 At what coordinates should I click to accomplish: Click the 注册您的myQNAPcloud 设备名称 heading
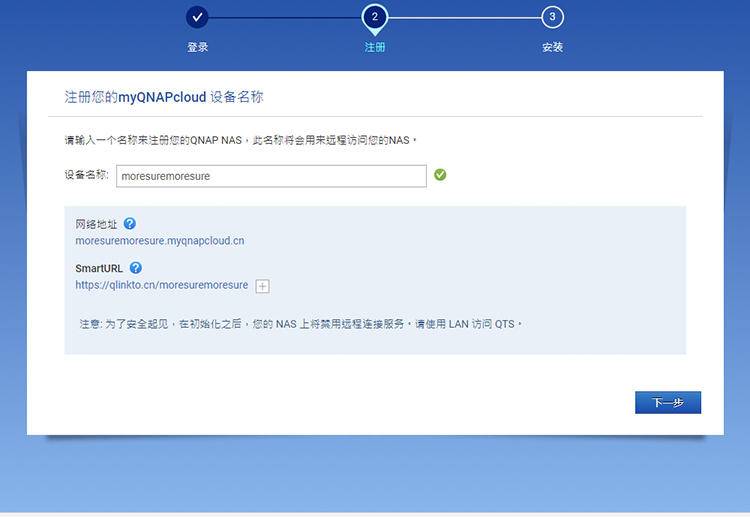pyautogui.click(x=164, y=97)
